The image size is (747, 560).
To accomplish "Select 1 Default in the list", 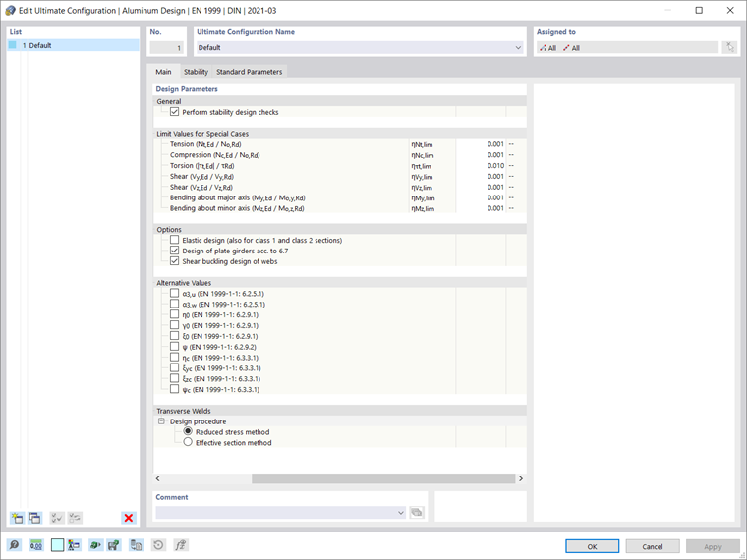I will [x=74, y=45].
